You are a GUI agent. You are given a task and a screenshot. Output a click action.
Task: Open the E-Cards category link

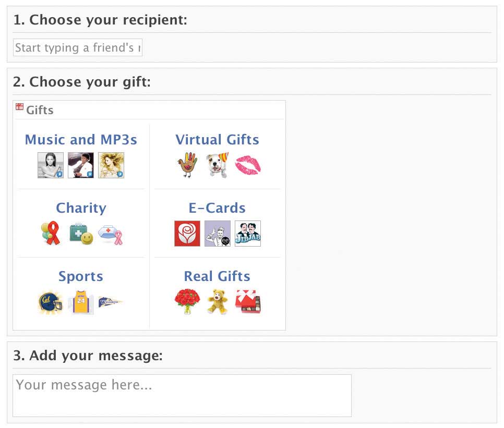217,208
